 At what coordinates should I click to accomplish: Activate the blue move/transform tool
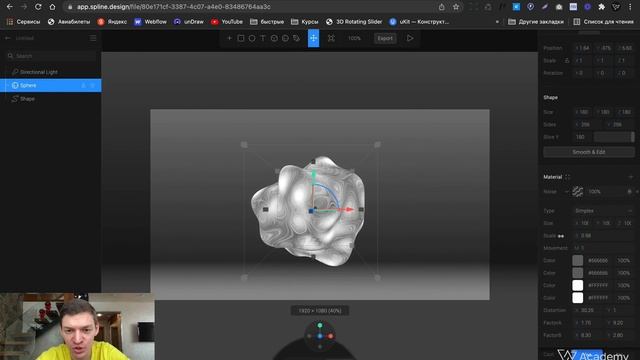click(313, 38)
